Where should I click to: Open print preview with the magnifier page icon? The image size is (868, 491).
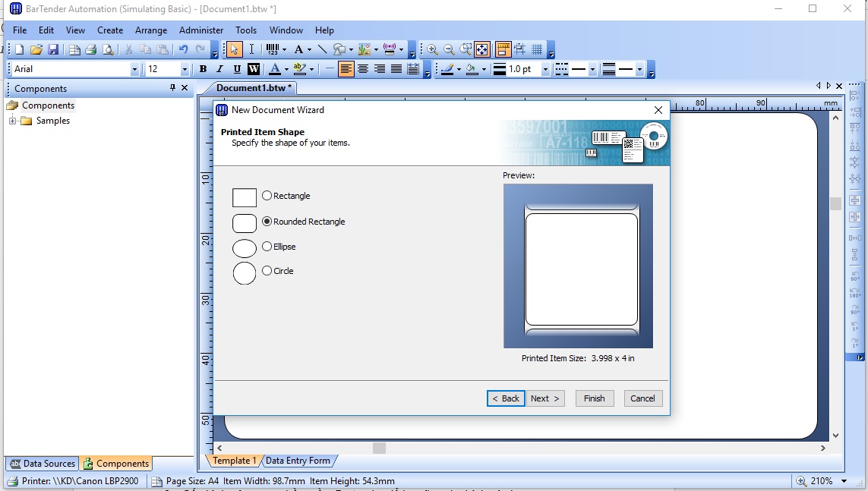(109, 50)
